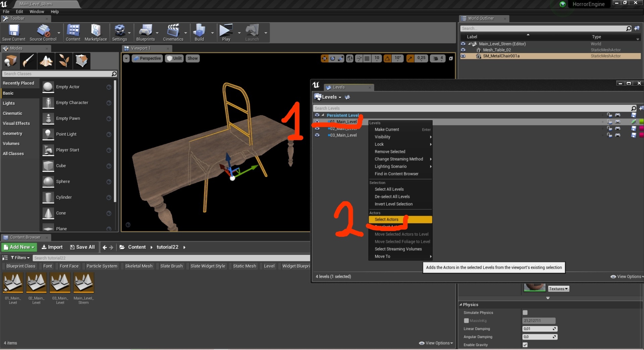Screen dimensions: 644x350
Task: Select the Geometry Editing mode icon
Action: [82, 61]
